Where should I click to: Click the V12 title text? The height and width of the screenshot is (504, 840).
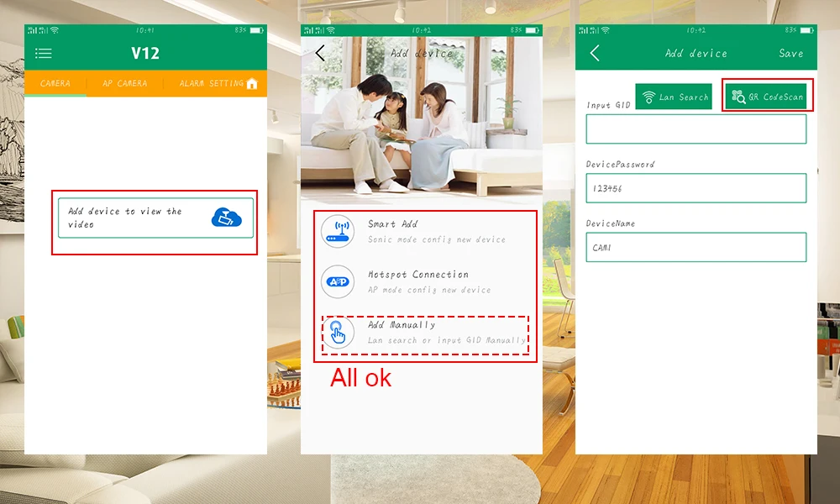tap(145, 53)
